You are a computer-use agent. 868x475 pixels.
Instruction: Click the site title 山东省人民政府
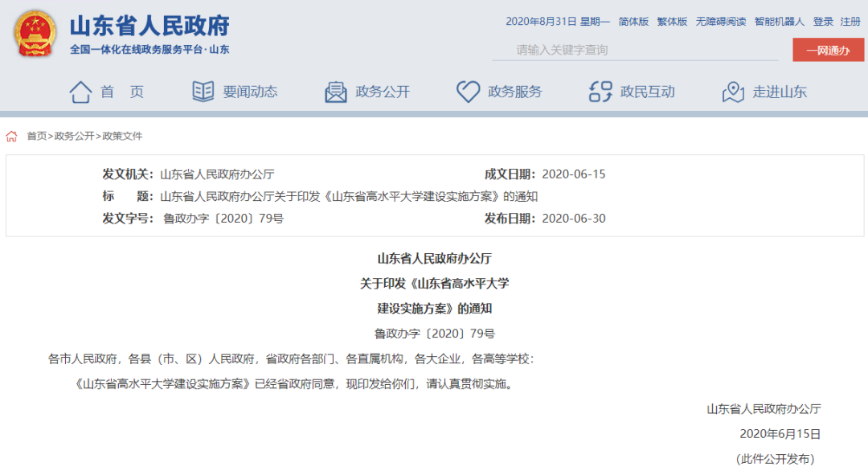pos(149,26)
